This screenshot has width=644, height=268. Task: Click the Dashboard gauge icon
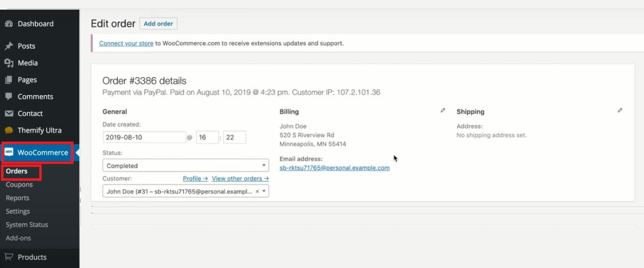9,24
